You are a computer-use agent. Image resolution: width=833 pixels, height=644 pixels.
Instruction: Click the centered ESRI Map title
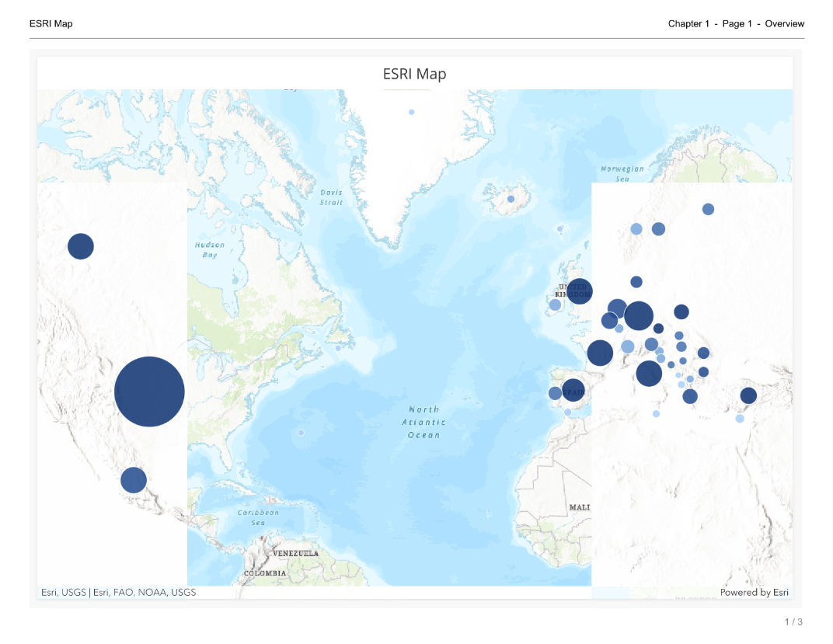tap(414, 74)
